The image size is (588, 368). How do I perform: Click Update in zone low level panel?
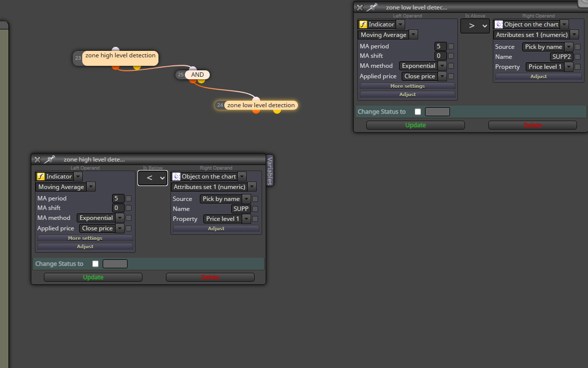pyautogui.click(x=416, y=125)
